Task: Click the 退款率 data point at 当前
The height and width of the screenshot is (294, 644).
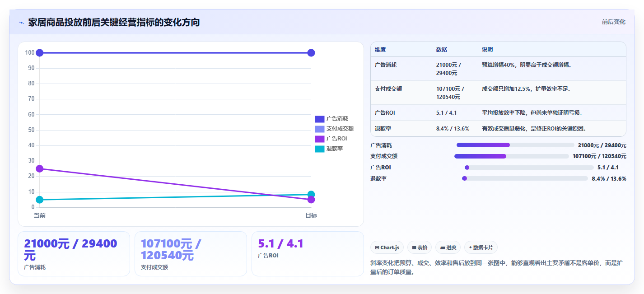Action: point(40,200)
